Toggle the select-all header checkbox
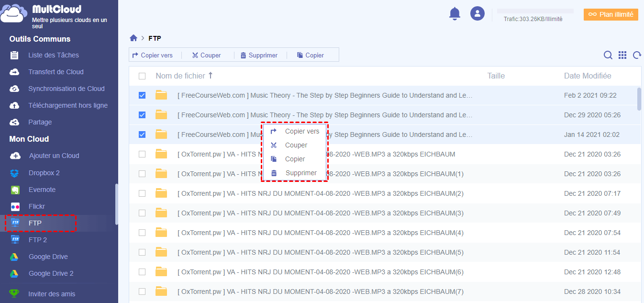The image size is (644, 303). tap(142, 76)
